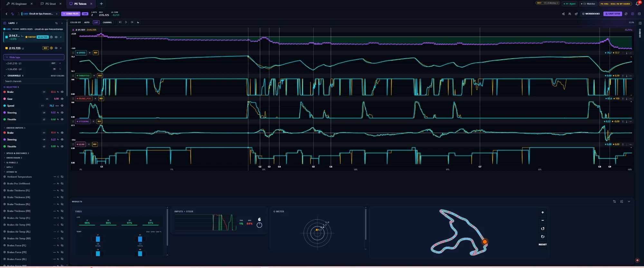Click the plus icon in LAPS header
The height and width of the screenshot is (268, 644).
[x=62, y=23]
